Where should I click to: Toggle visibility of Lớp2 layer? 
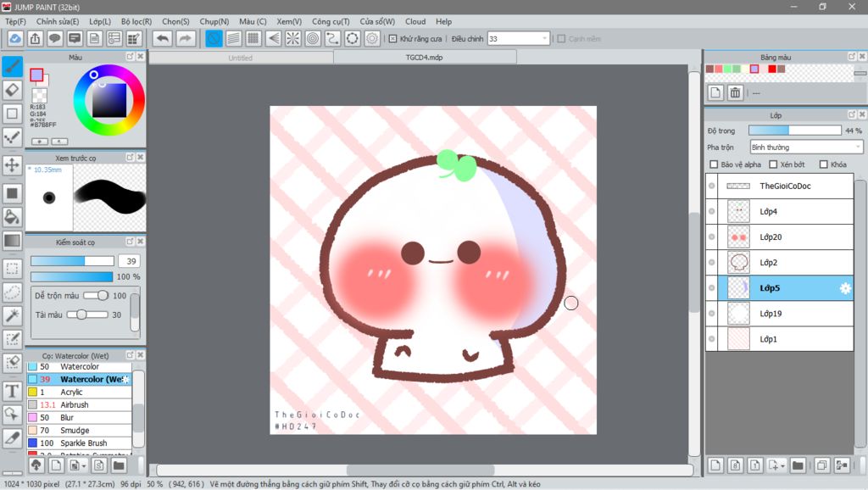(x=712, y=263)
